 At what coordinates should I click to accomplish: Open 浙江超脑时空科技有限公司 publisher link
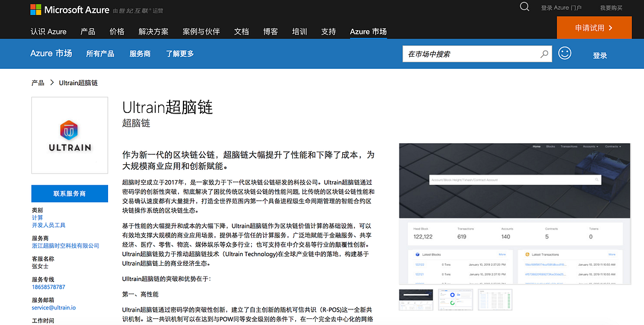(65, 246)
